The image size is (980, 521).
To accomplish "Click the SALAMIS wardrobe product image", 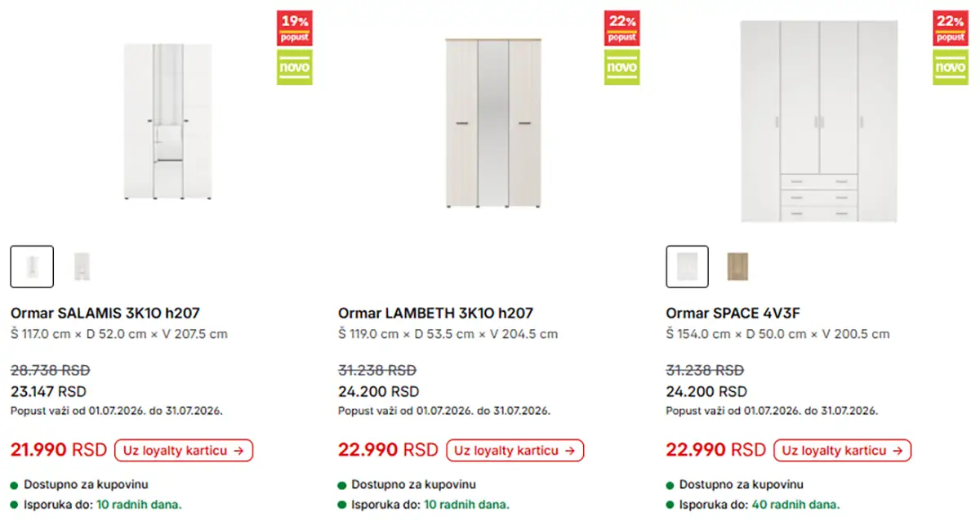I will (168, 122).
